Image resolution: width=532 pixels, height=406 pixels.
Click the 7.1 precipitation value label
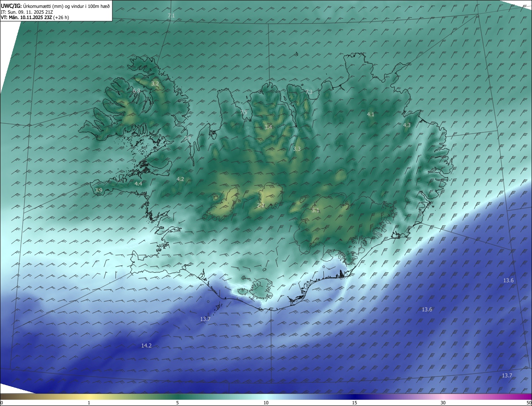171,16
